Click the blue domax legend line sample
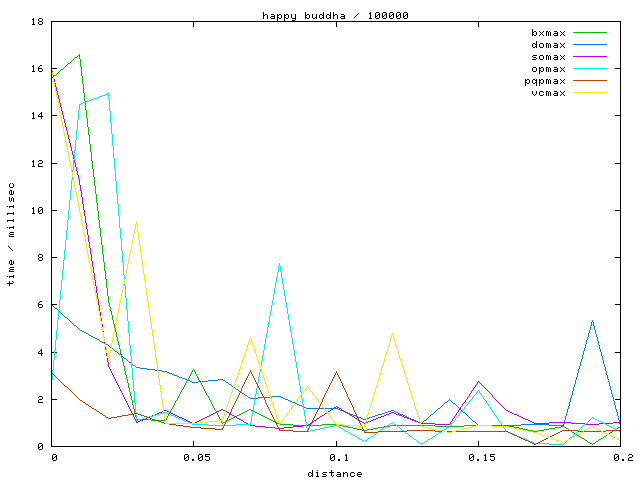Screen dimensions: 640x480 [590, 45]
